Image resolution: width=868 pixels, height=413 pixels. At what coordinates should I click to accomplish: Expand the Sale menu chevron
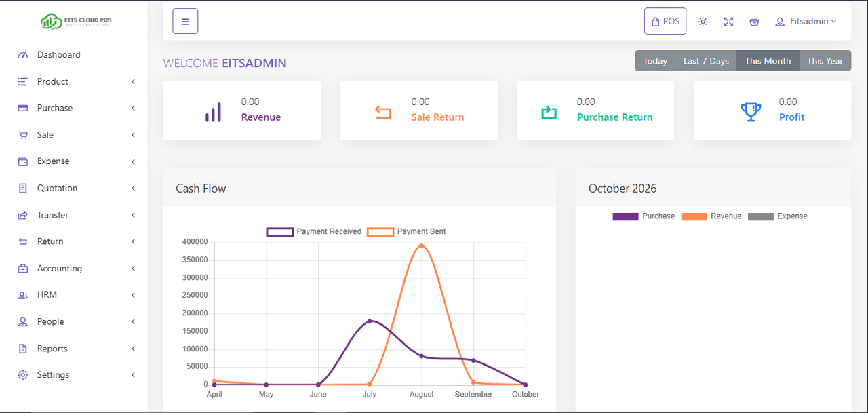134,135
